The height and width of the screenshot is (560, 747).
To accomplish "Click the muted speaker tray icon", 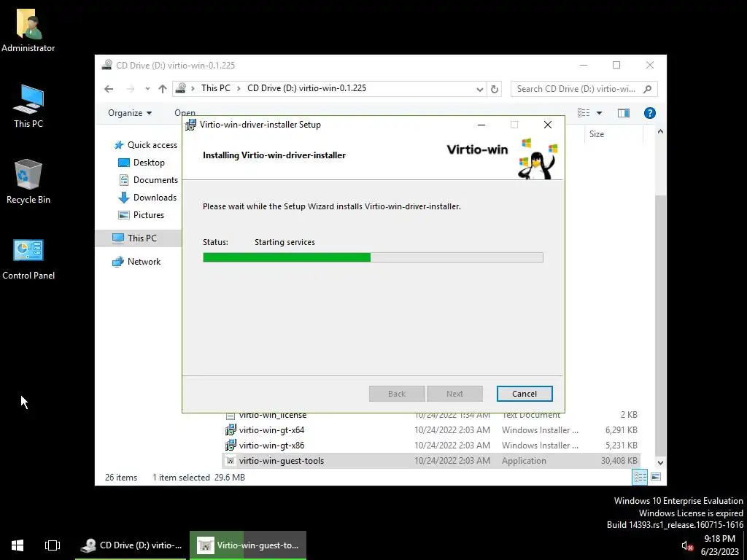I will pos(687,546).
